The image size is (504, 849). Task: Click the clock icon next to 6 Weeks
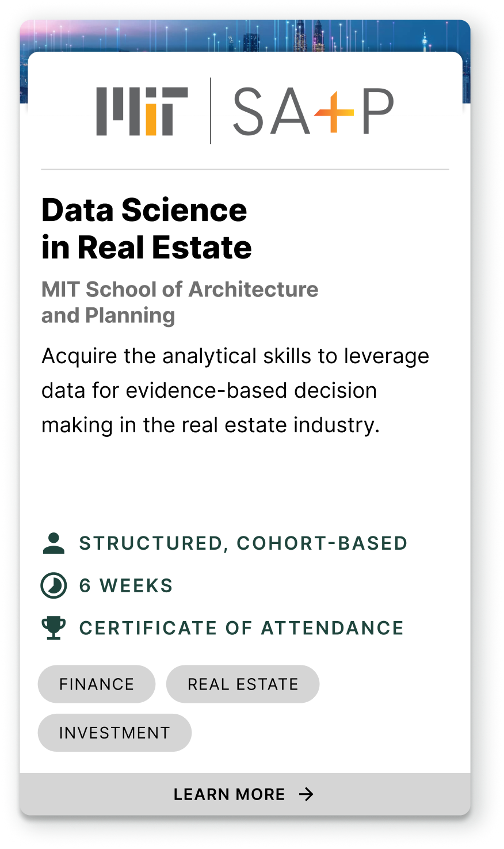(x=54, y=586)
